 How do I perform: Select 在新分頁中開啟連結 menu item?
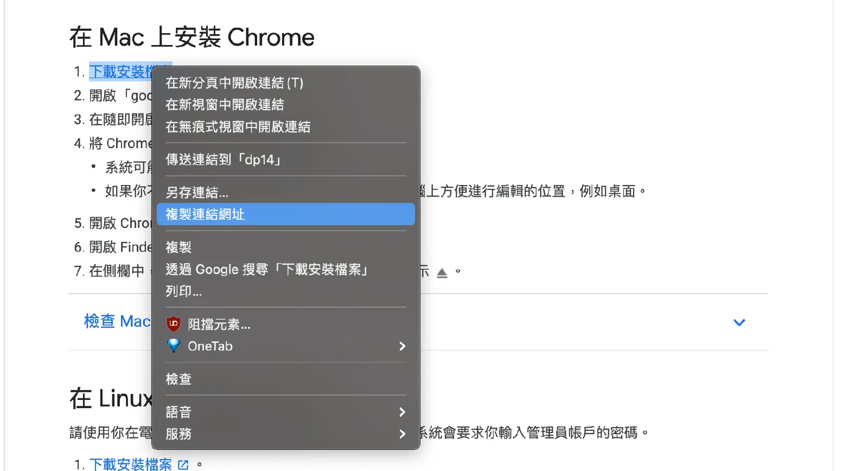coord(234,82)
